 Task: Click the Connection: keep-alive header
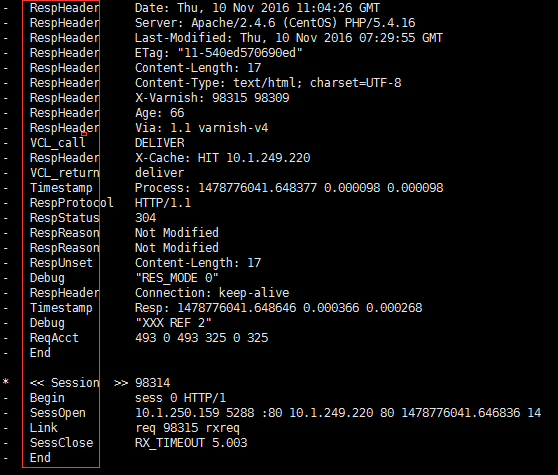point(212,292)
